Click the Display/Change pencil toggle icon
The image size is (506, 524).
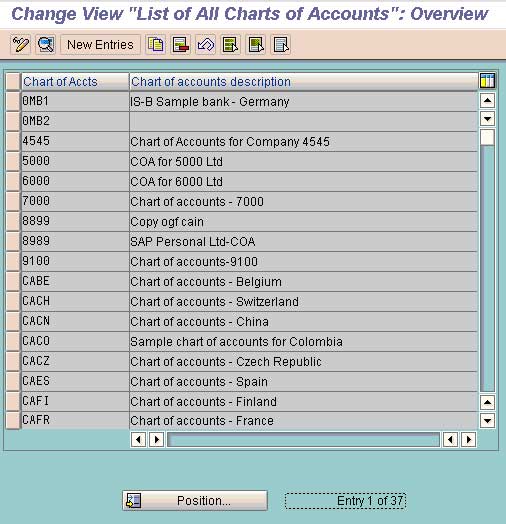click(21, 44)
